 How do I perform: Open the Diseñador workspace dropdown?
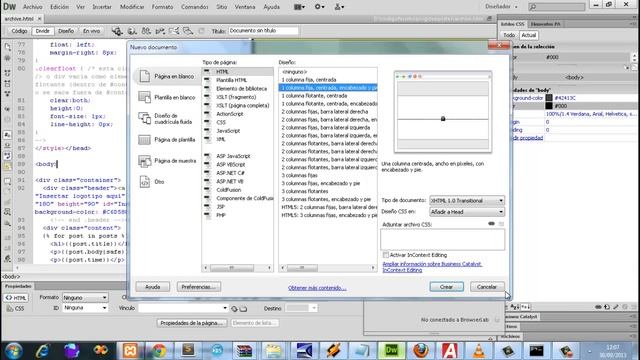501,7
